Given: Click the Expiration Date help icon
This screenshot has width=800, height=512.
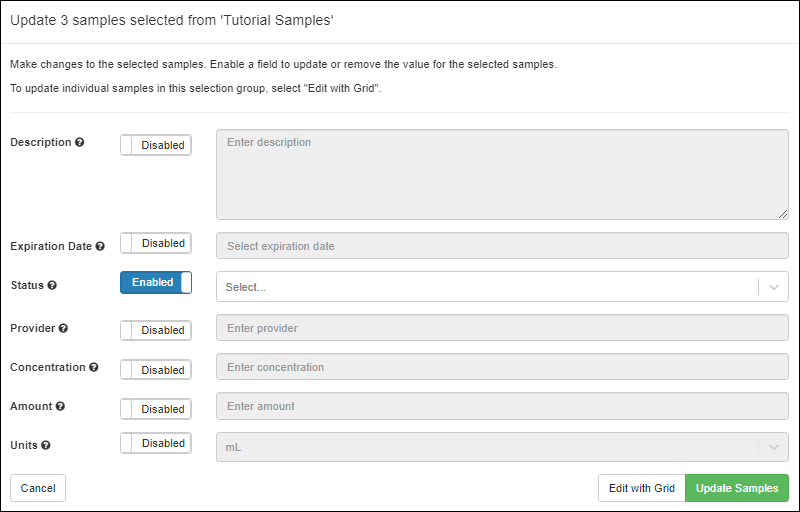Looking at the screenshot, I should click(x=100, y=246).
